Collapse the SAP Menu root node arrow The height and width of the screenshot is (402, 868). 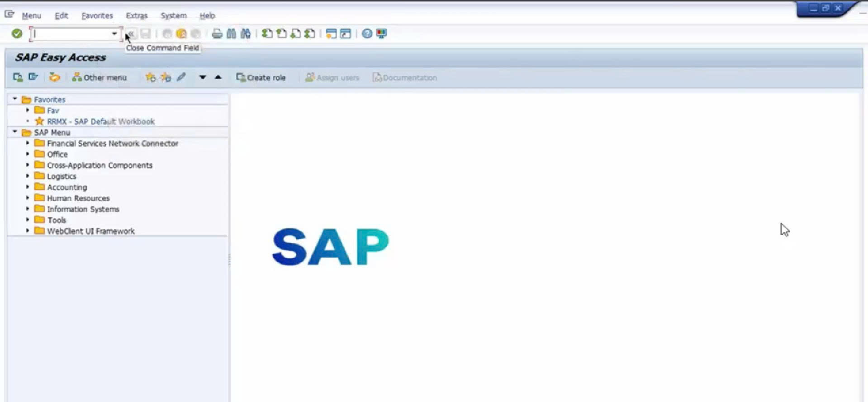pos(15,132)
